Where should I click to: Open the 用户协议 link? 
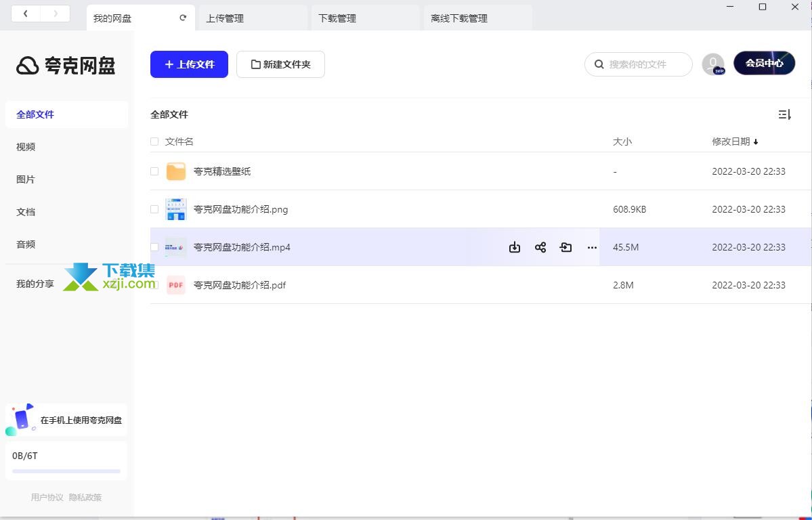tap(47, 497)
